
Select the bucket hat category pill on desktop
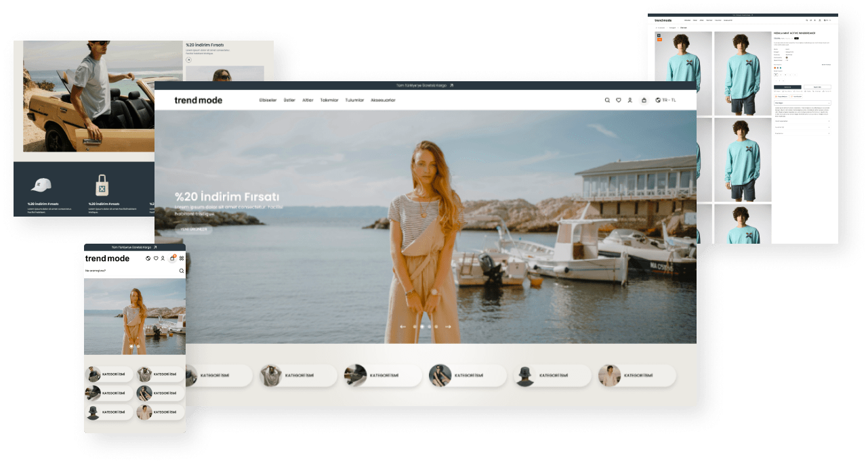pyautogui.click(x=552, y=375)
